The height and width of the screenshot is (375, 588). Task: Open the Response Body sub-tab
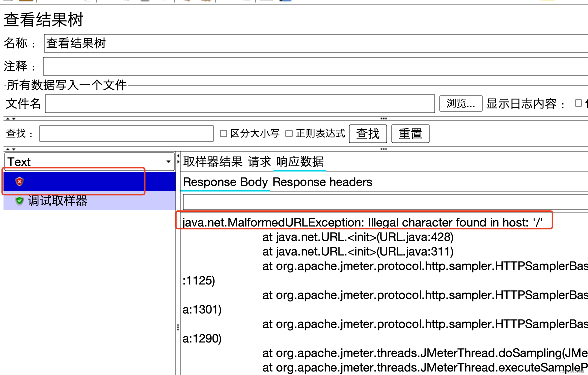click(225, 182)
